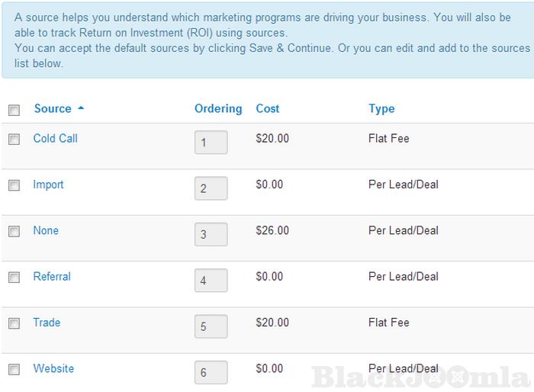Open the Cold Call source
The width and height of the screenshot is (534, 392).
click(x=55, y=139)
